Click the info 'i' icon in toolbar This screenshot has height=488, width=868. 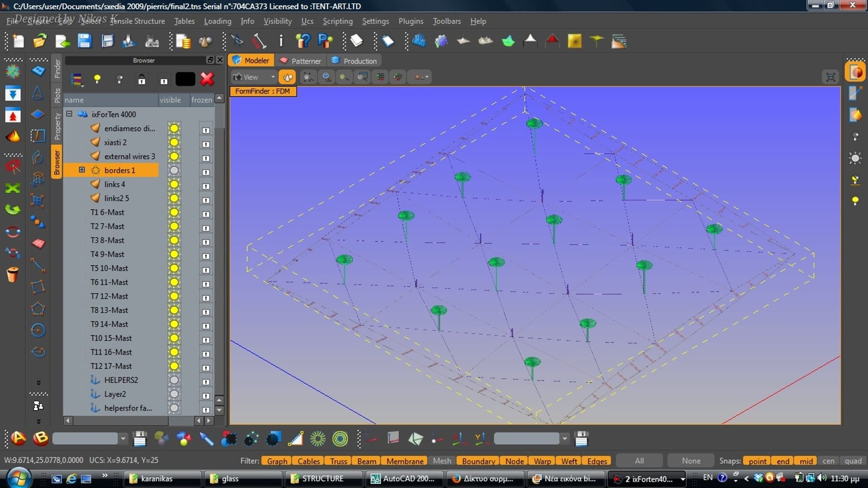281,41
